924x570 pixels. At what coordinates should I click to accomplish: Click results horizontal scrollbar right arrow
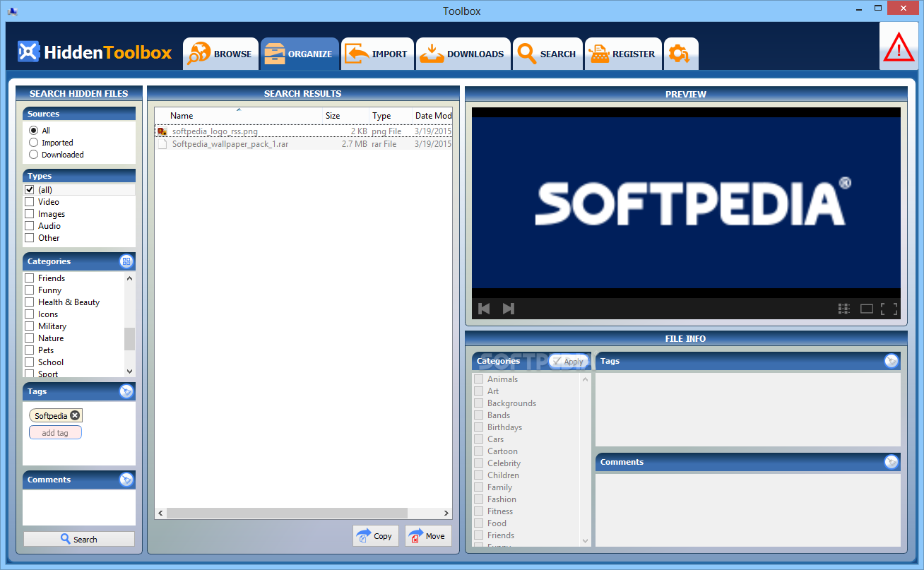pos(446,513)
